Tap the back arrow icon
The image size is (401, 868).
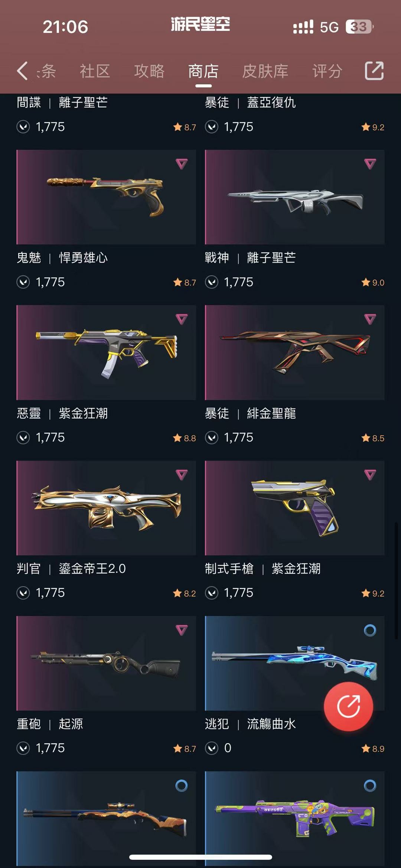22,71
